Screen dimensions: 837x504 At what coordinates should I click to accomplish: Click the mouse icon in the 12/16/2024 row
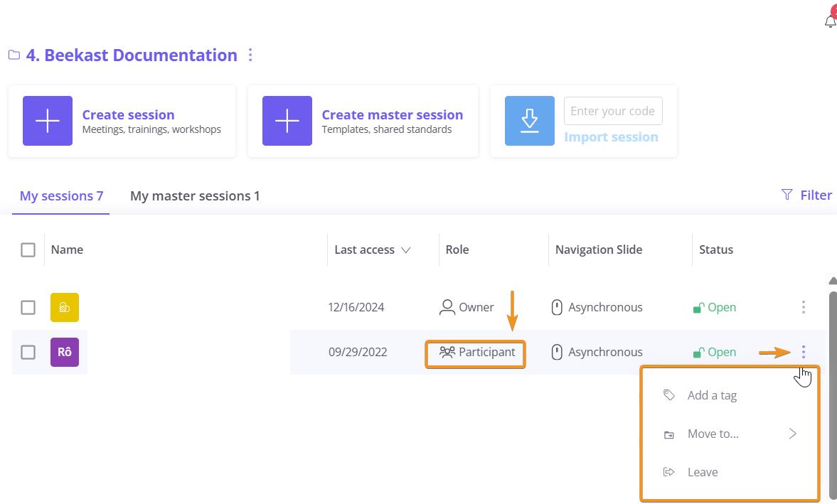pos(557,307)
